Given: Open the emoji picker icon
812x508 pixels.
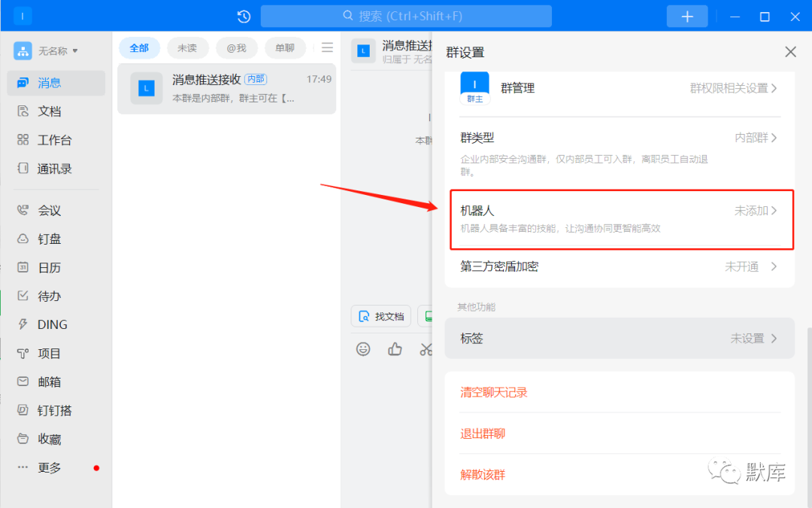Looking at the screenshot, I should [363, 349].
